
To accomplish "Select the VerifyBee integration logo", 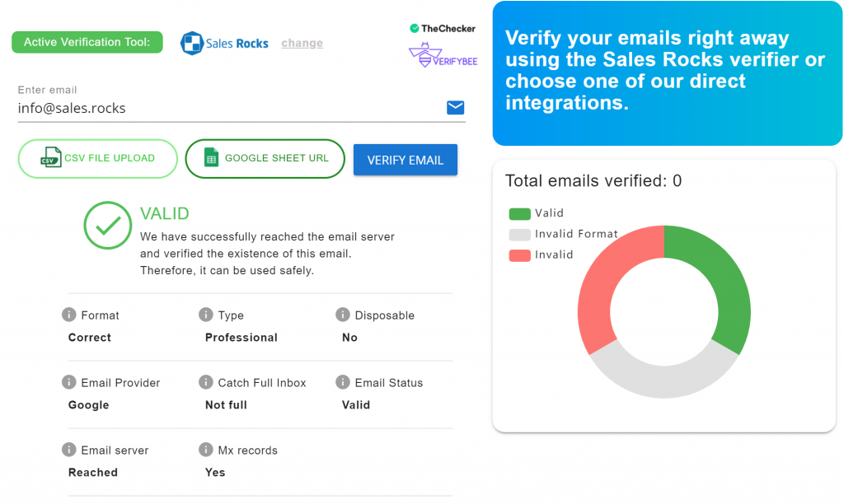I will coord(443,56).
